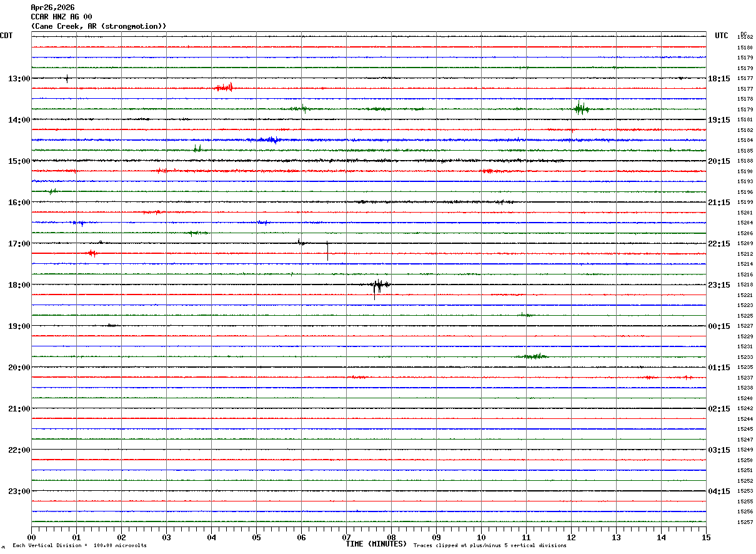Click the "02:15" UTC time label
This screenshot has width=756, height=554.
pos(719,409)
